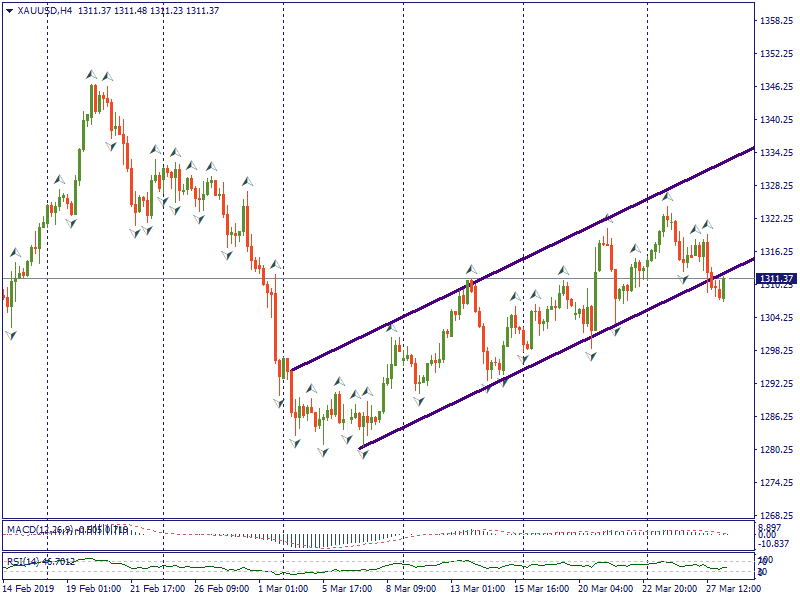This screenshot has width=800, height=600.
Task: Click the fractal arrow below the far-left first candle
Action: 10,335
